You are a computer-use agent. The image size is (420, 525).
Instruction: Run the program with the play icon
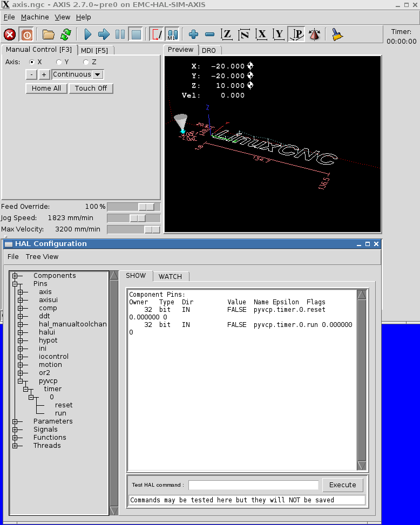[88, 35]
